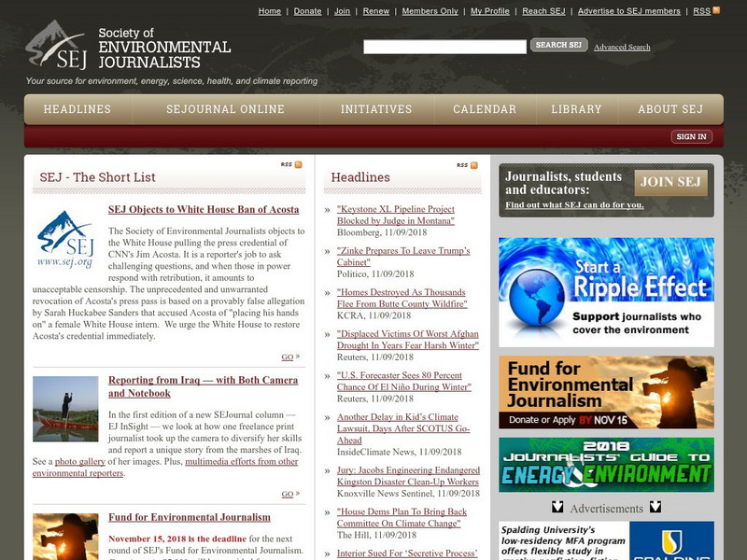Open the CALENDAR menu
Screen dimensions: 747x560
(x=485, y=109)
